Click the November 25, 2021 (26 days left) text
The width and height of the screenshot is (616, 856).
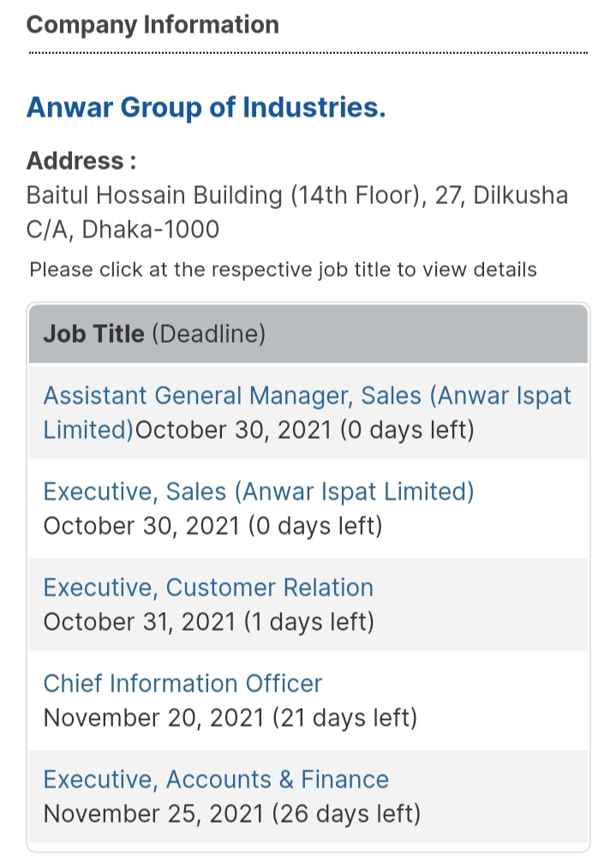pyautogui.click(x=231, y=813)
